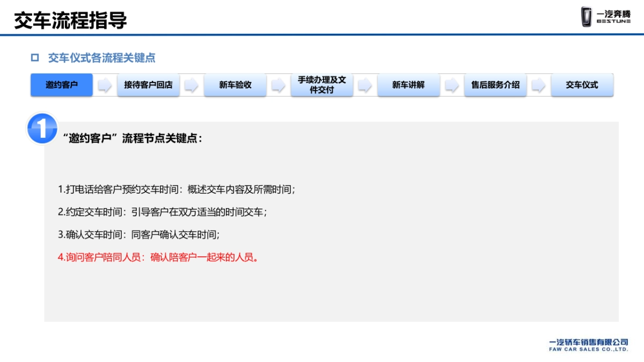Open the 新车验收 process step
This screenshot has width=644, height=362.
[235, 85]
